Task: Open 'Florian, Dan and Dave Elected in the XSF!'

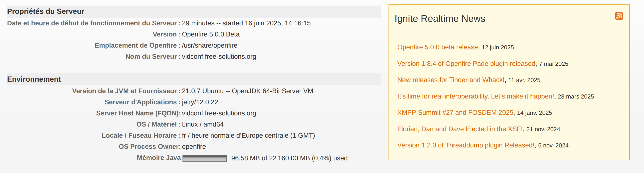Action: coord(460,129)
